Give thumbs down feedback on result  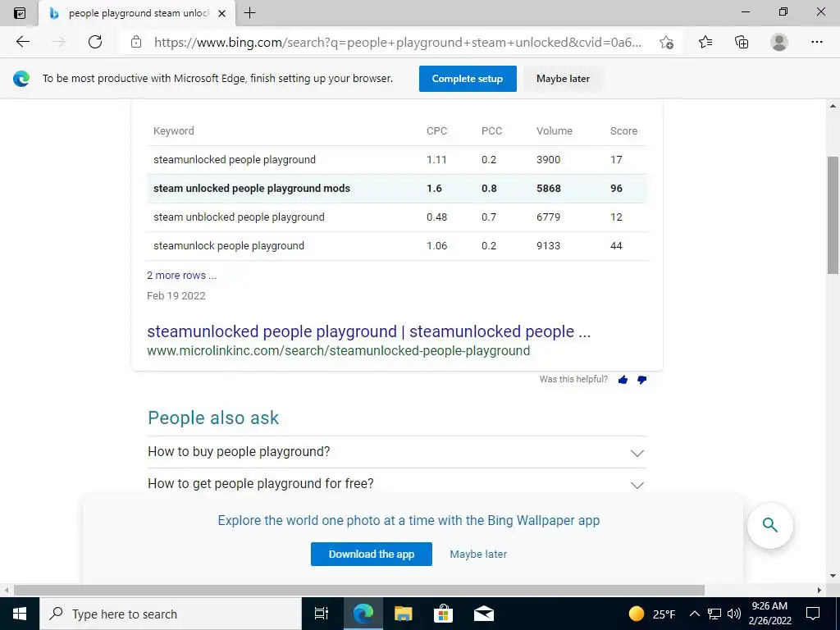[x=641, y=380]
